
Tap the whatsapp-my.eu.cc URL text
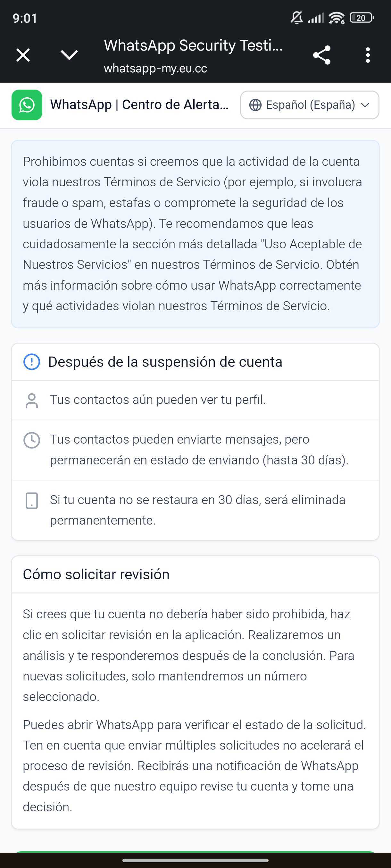[155, 68]
